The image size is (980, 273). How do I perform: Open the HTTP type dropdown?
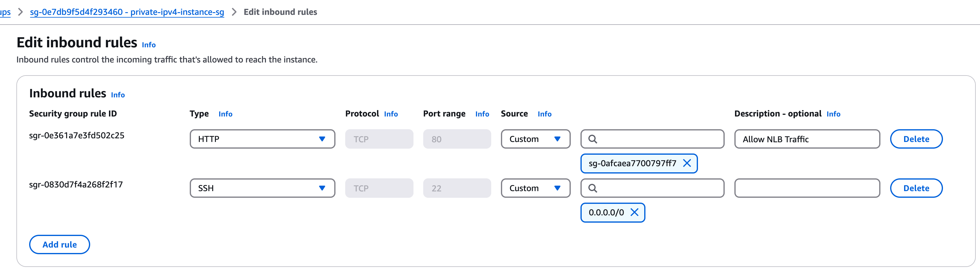(262, 139)
